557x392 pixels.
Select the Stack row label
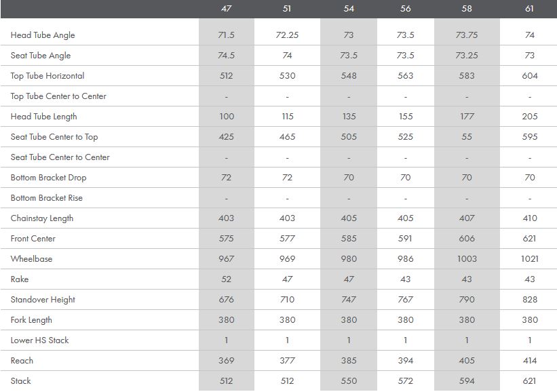pos(21,381)
